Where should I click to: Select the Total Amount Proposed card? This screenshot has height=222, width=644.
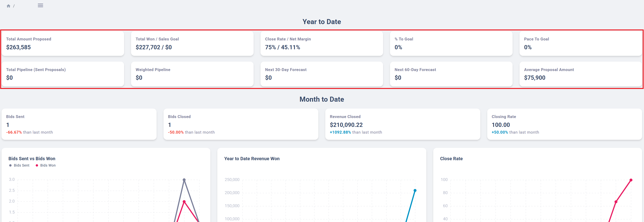(63, 43)
